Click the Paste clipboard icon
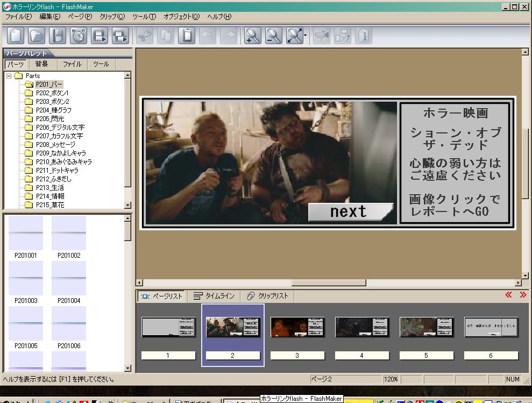Screen dimensions: 532x403 (x=187, y=36)
